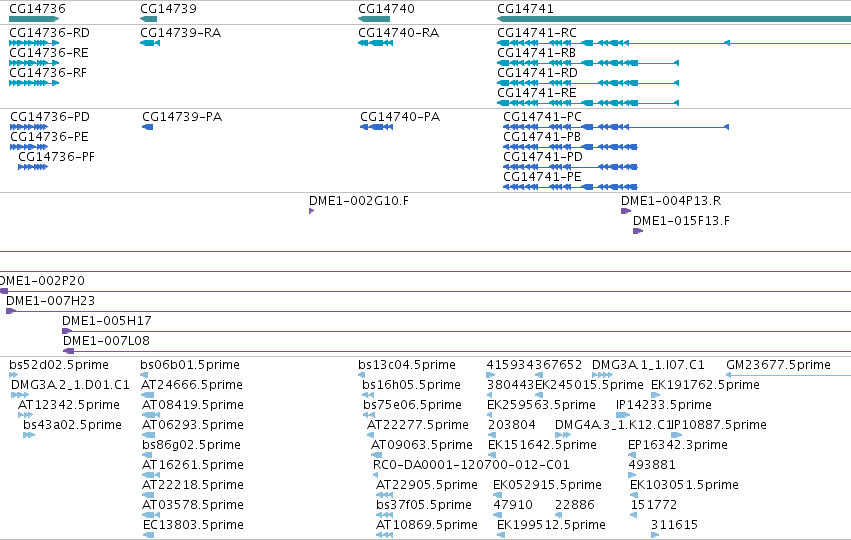Choose the CG14740-PA protein label

400,117
